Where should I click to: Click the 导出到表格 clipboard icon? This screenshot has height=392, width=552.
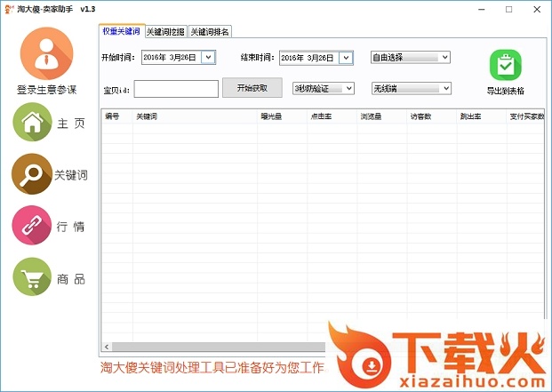[x=506, y=66]
